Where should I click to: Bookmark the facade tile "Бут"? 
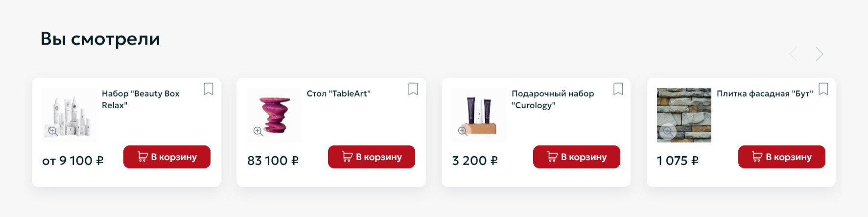click(x=823, y=89)
